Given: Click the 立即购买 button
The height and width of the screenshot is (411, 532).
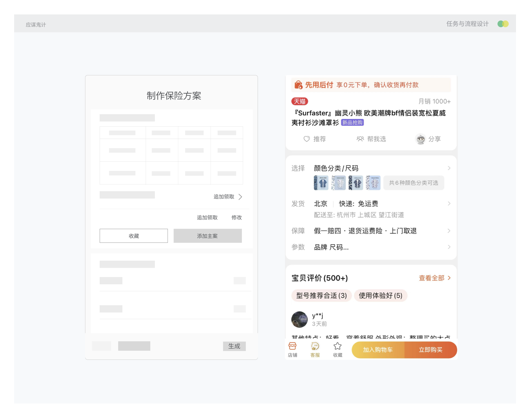Looking at the screenshot, I should click(x=430, y=350).
